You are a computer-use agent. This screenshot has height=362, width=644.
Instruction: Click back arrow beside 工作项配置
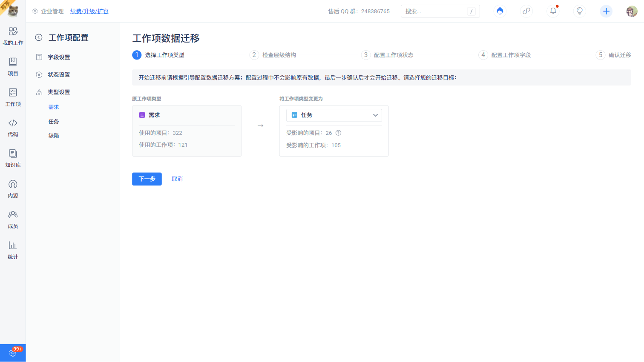point(39,37)
